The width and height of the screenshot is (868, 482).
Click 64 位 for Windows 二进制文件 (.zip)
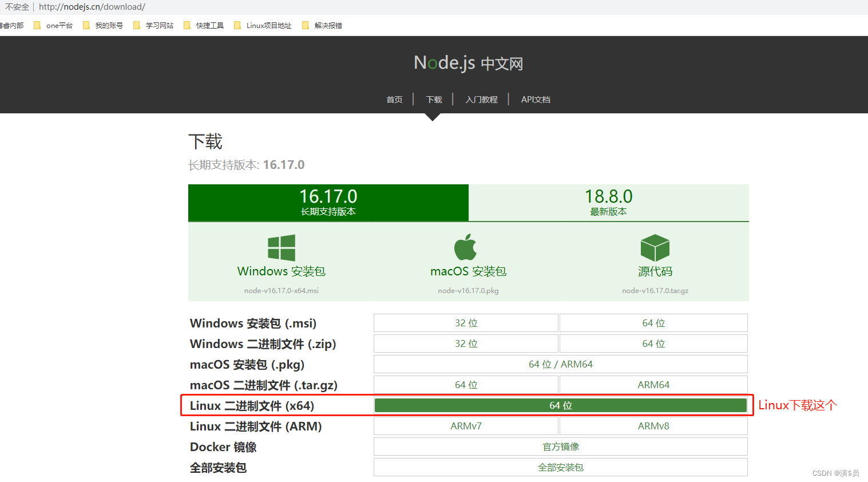click(x=653, y=343)
